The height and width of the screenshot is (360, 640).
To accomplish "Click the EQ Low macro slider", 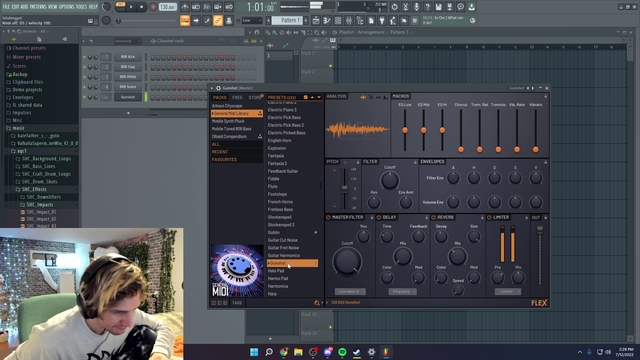I will pyautogui.click(x=405, y=130).
